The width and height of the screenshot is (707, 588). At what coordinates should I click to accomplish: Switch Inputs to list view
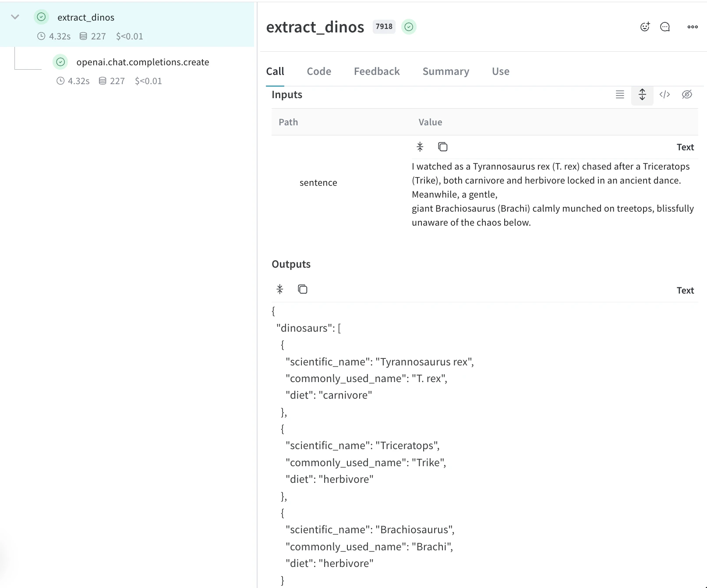tap(620, 95)
